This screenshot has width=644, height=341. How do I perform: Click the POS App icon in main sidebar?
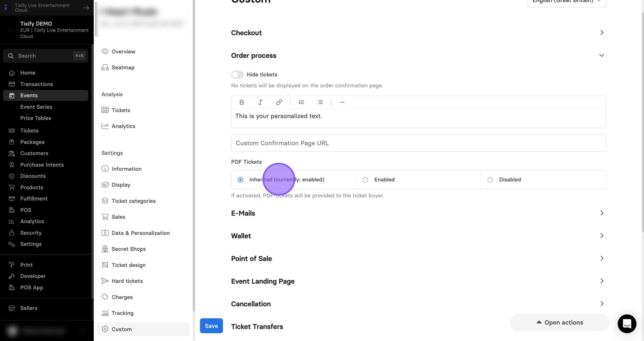coord(12,288)
